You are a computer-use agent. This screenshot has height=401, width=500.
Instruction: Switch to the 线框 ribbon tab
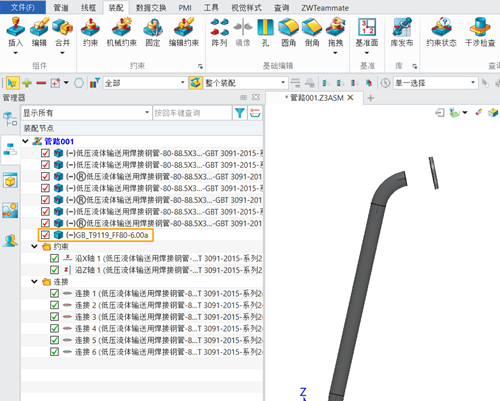coord(88,8)
